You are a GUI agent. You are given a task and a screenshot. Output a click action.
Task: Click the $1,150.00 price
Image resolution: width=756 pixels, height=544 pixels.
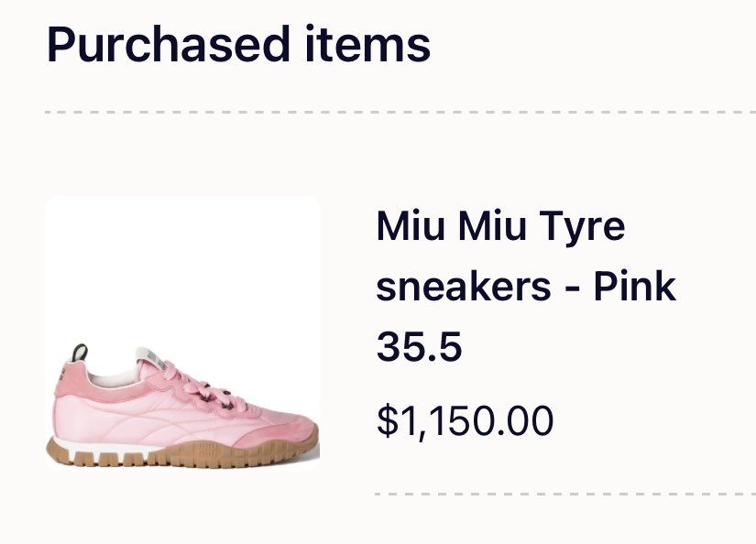click(x=465, y=420)
